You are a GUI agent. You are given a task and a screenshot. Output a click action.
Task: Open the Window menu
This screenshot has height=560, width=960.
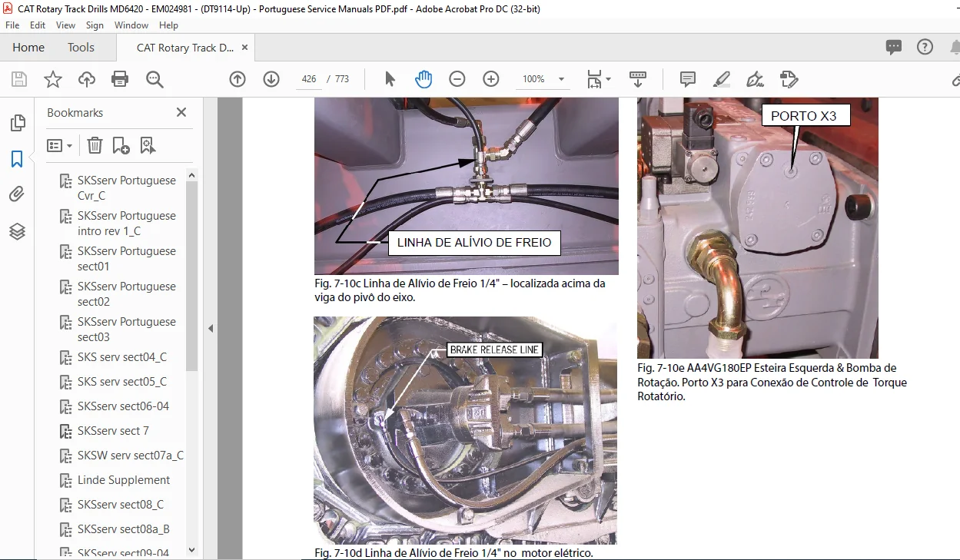pos(131,25)
